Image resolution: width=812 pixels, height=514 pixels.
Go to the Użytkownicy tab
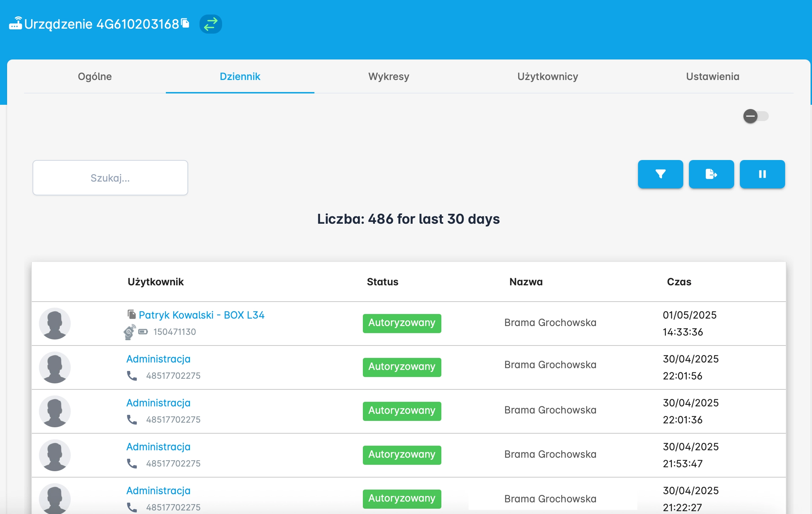[547, 76]
